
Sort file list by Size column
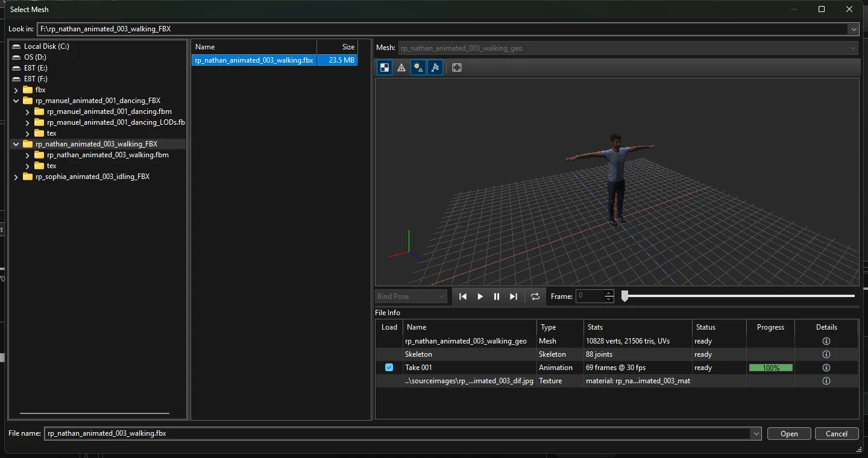(x=337, y=47)
